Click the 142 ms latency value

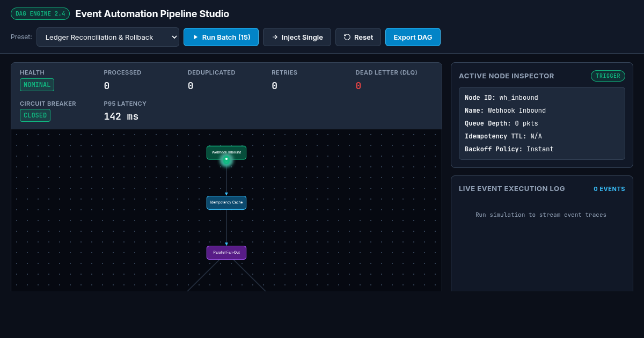click(121, 116)
